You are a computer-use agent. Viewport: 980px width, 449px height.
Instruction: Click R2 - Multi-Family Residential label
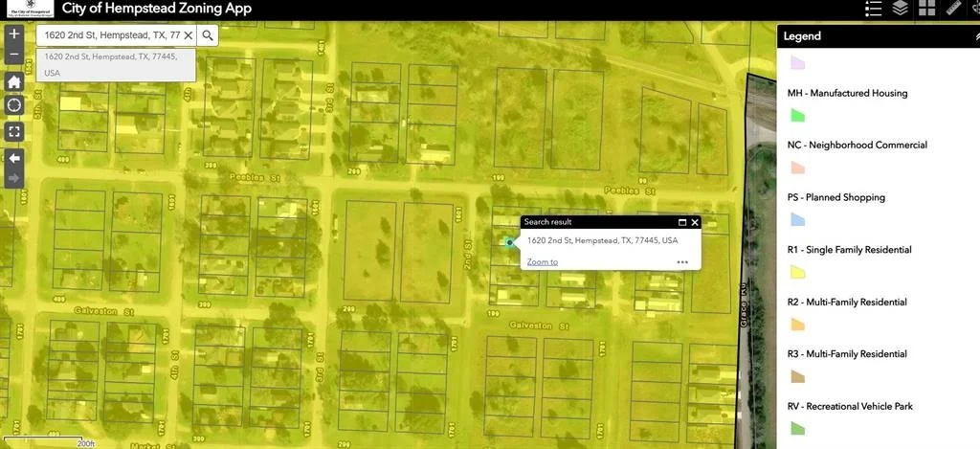click(x=847, y=302)
